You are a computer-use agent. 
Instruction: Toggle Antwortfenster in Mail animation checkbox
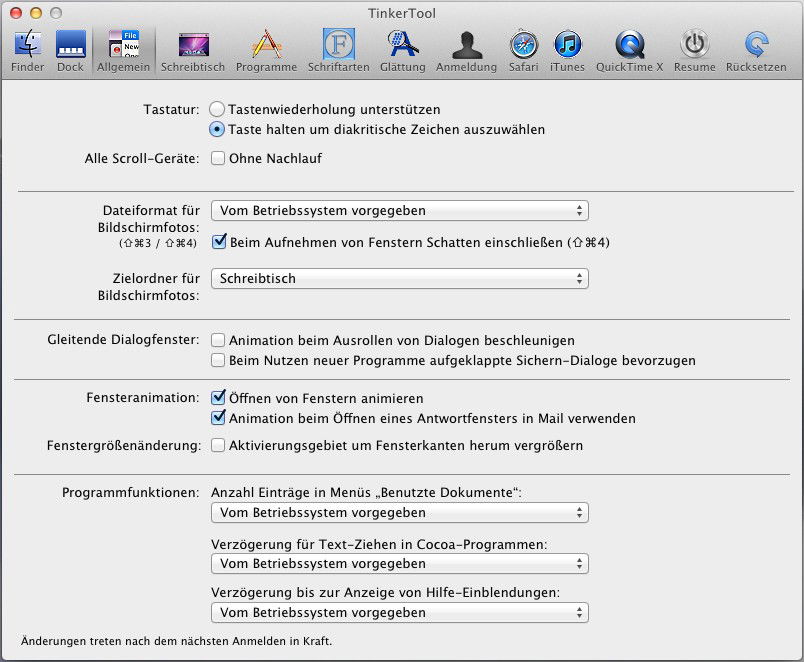pos(218,417)
